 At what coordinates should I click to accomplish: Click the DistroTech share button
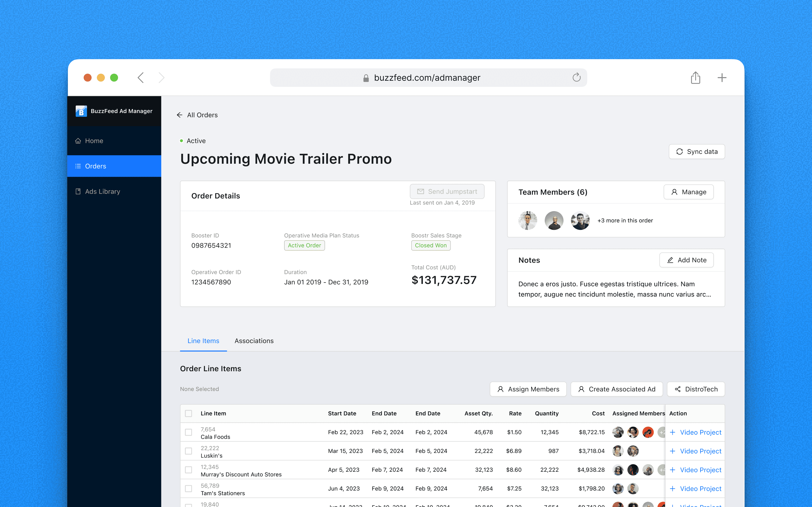point(696,389)
